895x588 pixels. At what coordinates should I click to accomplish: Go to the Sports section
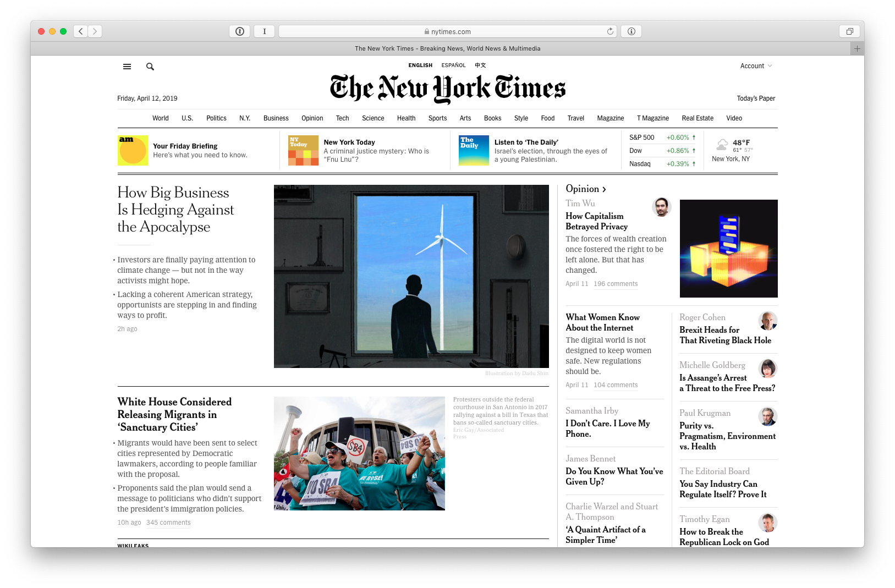coord(438,118)
